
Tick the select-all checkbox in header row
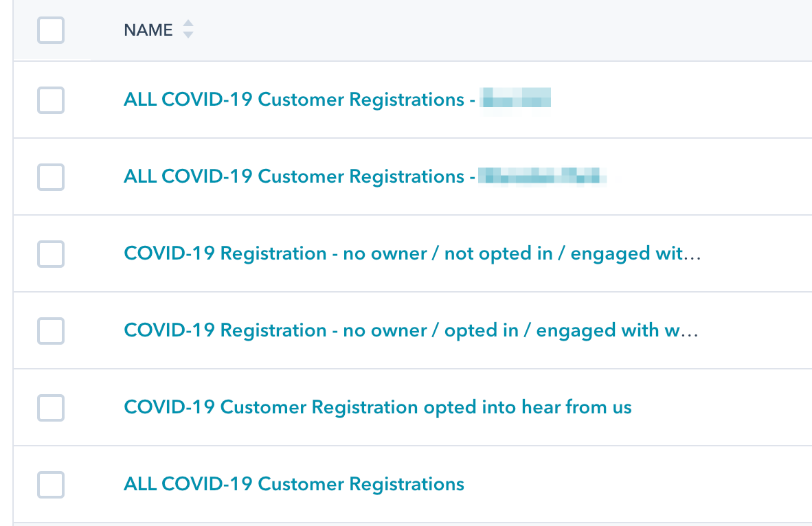click(x=51, y=30)
